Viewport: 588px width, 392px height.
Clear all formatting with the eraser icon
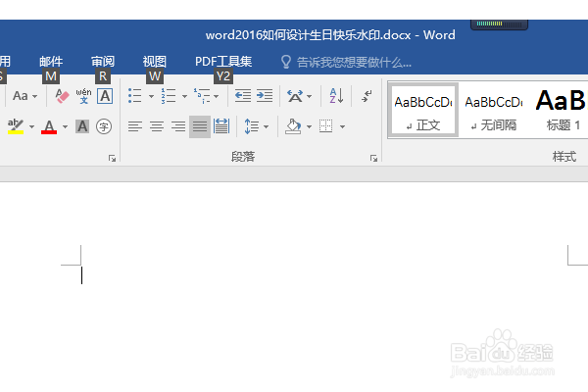click(63, 96)
